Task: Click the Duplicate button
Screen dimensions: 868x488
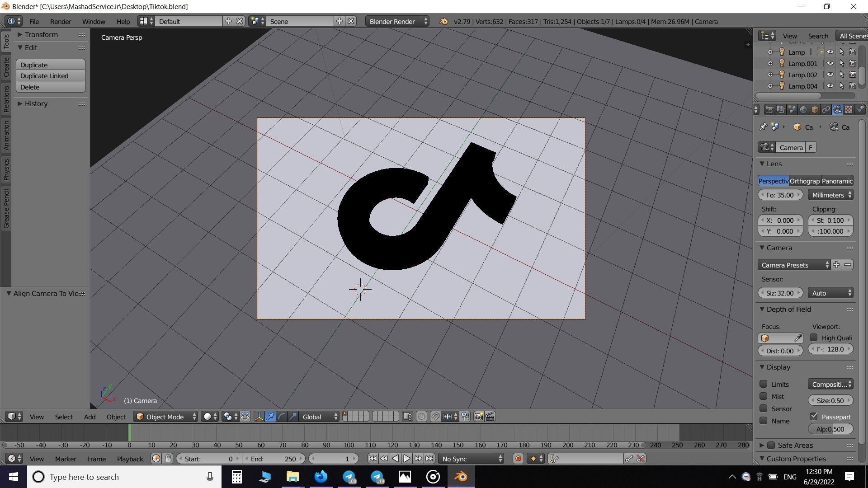Action: point(51,65)
